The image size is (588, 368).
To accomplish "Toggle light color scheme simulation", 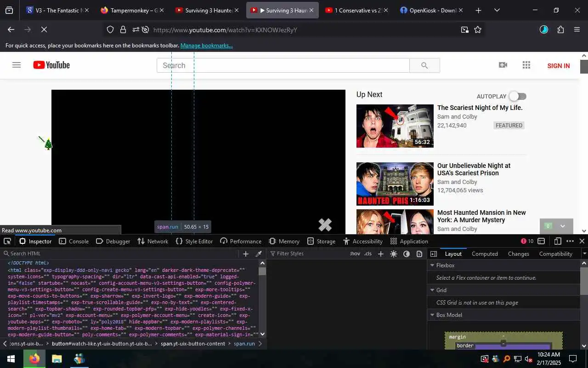I will pyautogui.click(x=394, y=253).
